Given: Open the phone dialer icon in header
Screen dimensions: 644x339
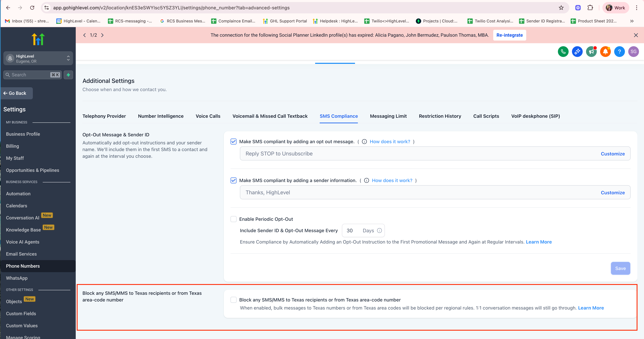Looking at the screenshot, I should (563, 51).
